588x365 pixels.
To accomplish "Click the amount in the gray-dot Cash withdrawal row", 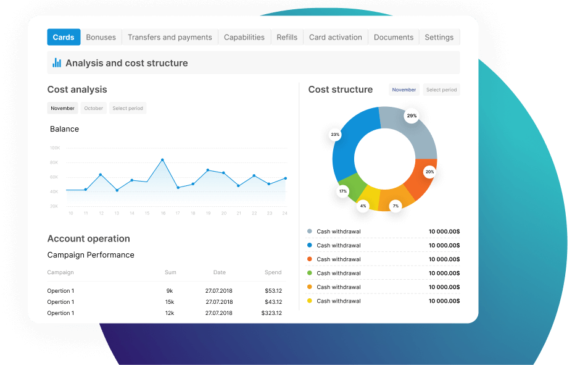I will pos(444,232).
